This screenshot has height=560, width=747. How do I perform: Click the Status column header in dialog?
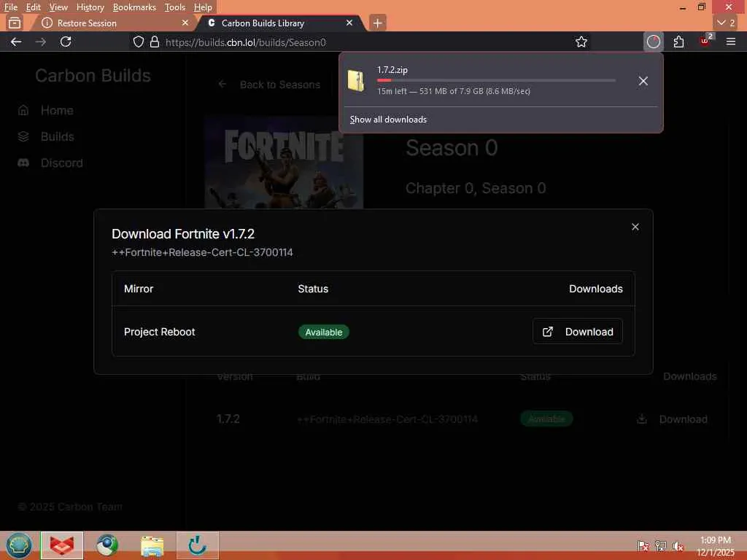313,289
